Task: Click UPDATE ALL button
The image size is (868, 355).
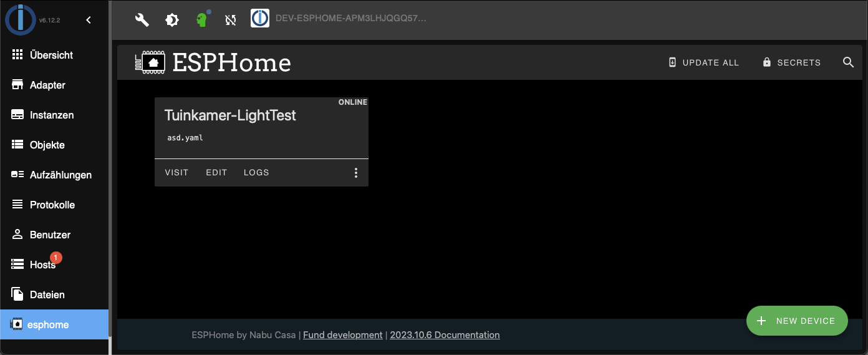Action: [x=703, y=62]
